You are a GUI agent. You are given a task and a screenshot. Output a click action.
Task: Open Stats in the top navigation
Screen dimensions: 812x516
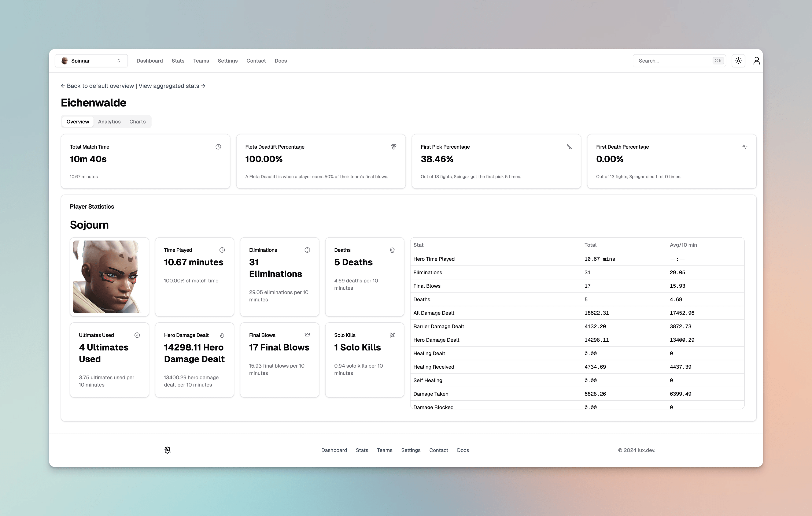[x=178, y=61]
